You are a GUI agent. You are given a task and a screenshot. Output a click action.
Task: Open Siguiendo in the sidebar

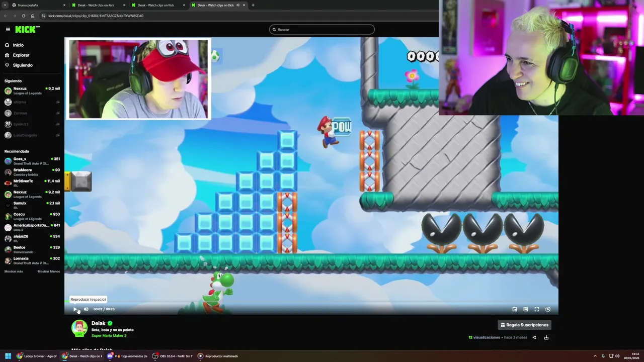point(23,65)
